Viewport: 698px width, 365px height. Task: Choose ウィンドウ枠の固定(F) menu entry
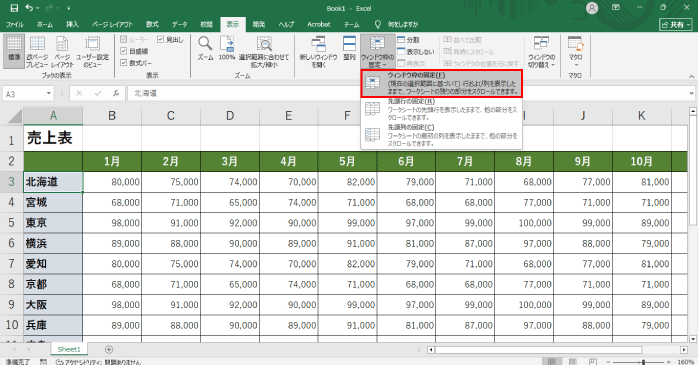pyautogui.click(x=441, y=83)
